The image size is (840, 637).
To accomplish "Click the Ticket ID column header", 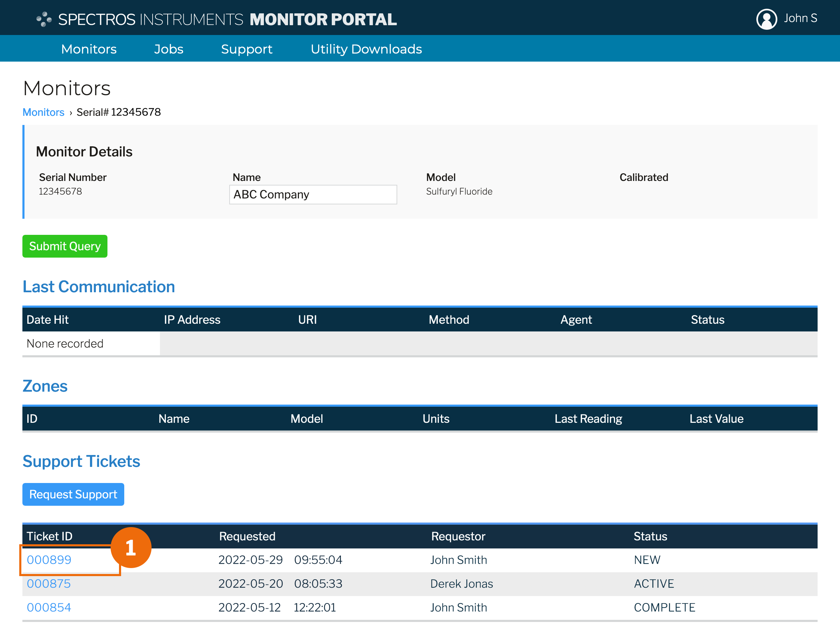I will 49,536.
